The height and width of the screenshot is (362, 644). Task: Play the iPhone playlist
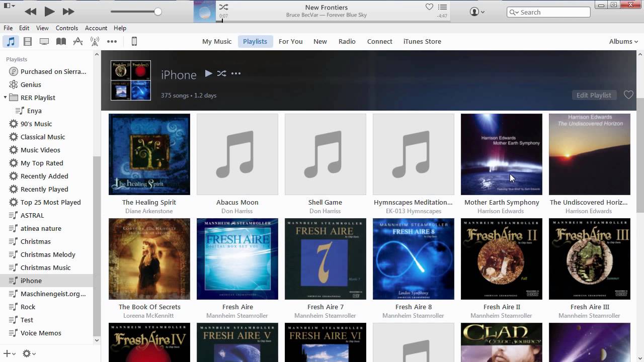pos(208,73)
